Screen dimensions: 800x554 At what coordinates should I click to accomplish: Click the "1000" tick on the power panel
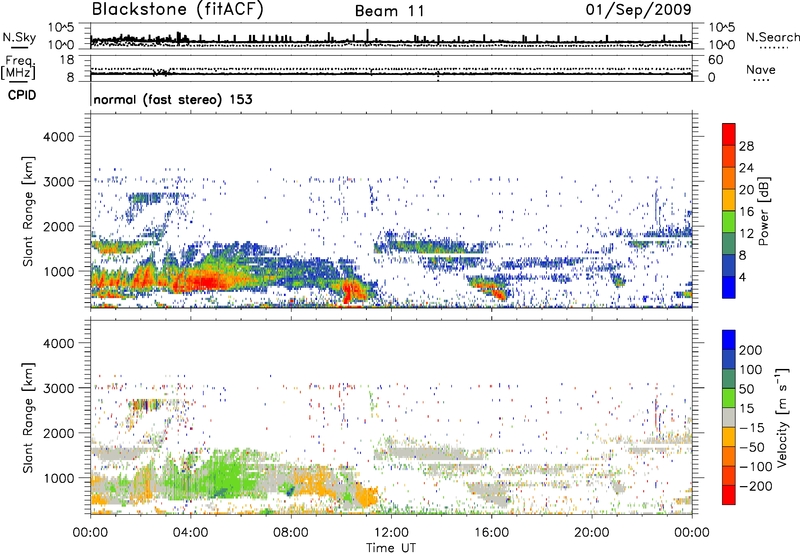(58, 271)
